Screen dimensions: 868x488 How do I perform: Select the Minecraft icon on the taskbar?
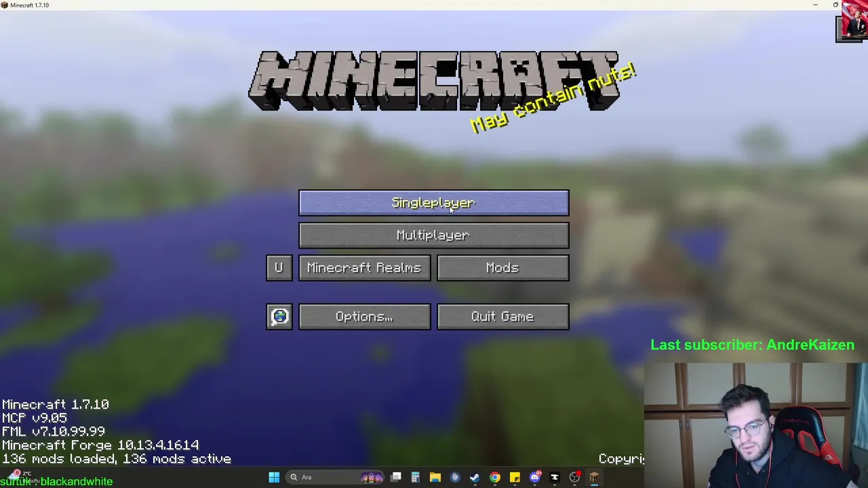click(594, 477)
